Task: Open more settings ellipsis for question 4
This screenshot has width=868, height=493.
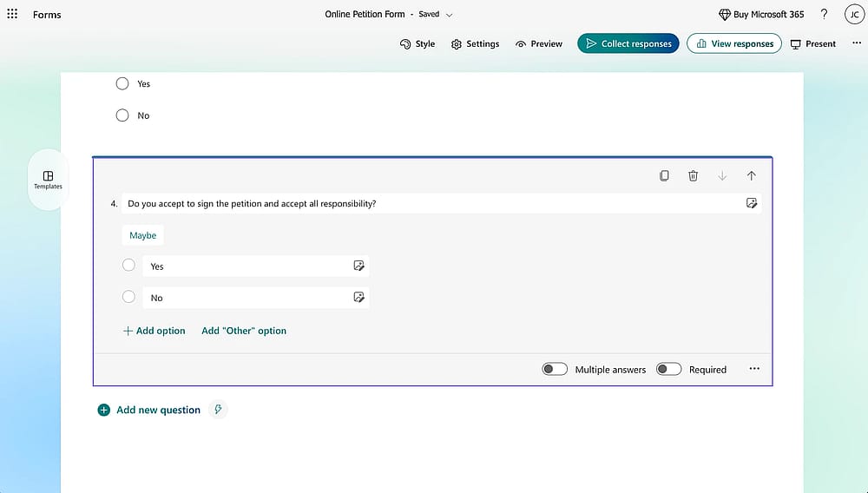Action: 754,369
